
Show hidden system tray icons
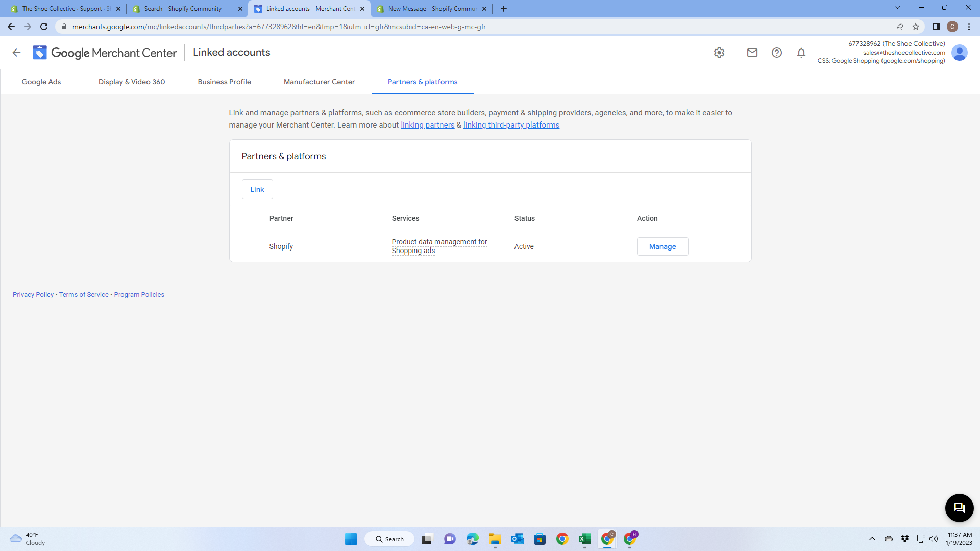pos(872,539)
